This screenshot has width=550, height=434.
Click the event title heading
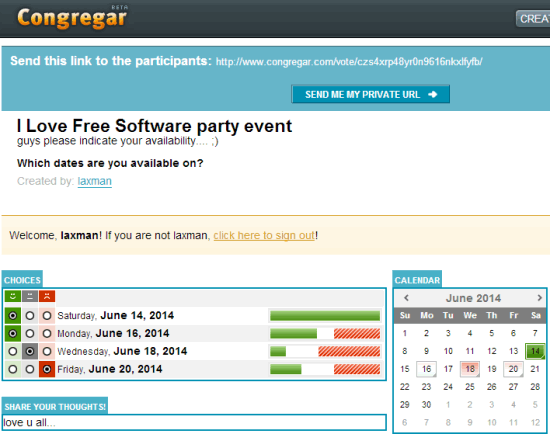(154, 126)
